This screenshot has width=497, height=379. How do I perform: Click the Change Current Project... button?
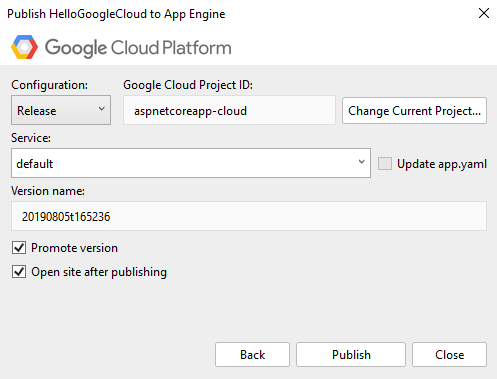(x=414, y=111)
